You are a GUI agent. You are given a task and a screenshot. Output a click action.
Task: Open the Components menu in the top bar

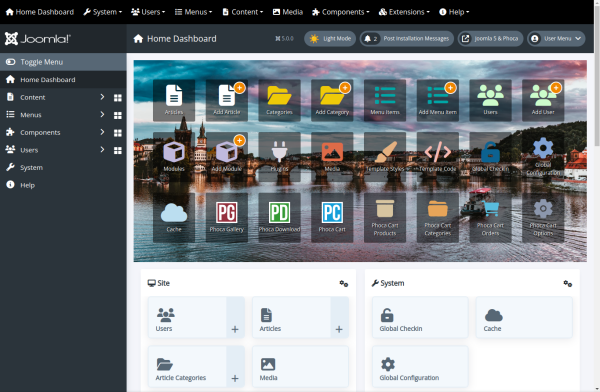(x=341, y=12)
